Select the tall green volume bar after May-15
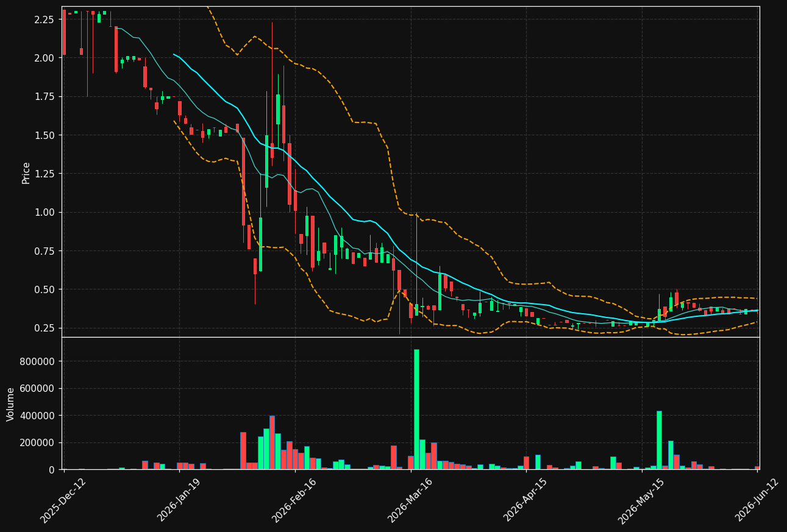 click(x=659, y=441)
